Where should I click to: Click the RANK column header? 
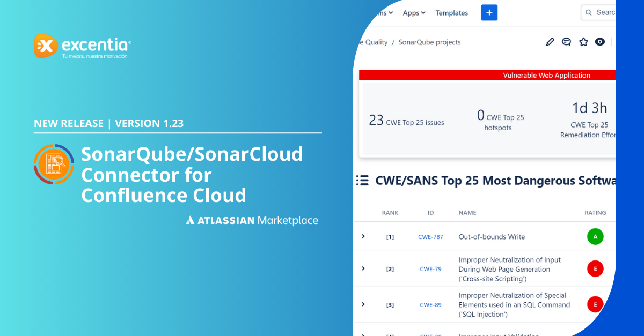click(390, 213)
